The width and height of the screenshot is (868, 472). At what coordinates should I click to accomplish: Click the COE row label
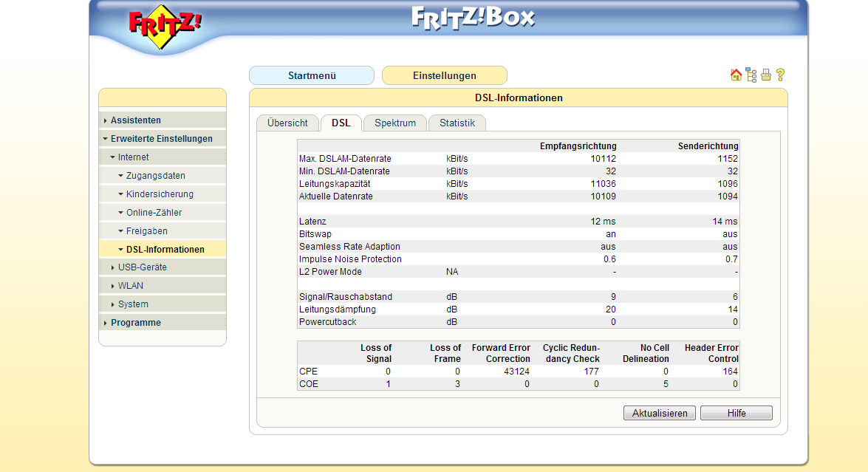(x=309, y=384)
